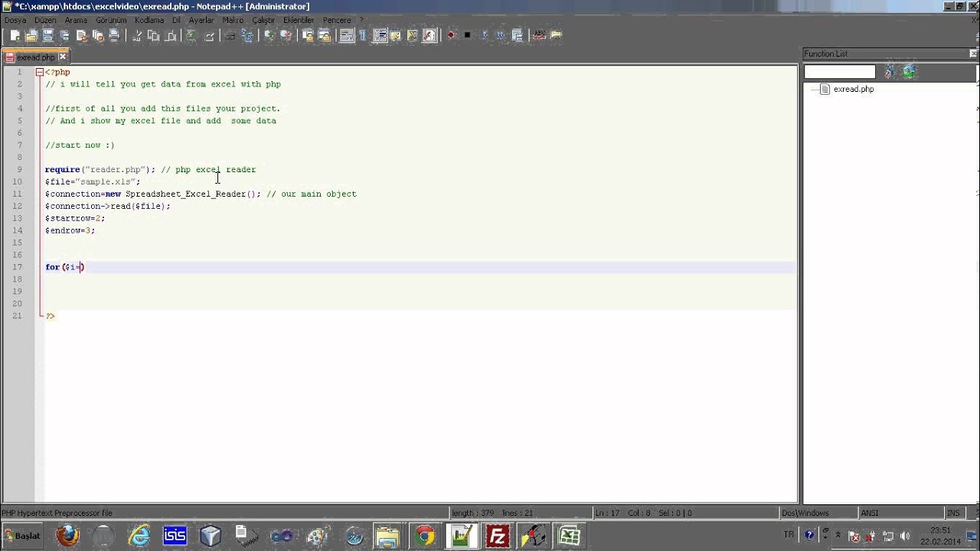980x551 pixels.
Task: Open the Ayarlar menu
Action: 201,20
